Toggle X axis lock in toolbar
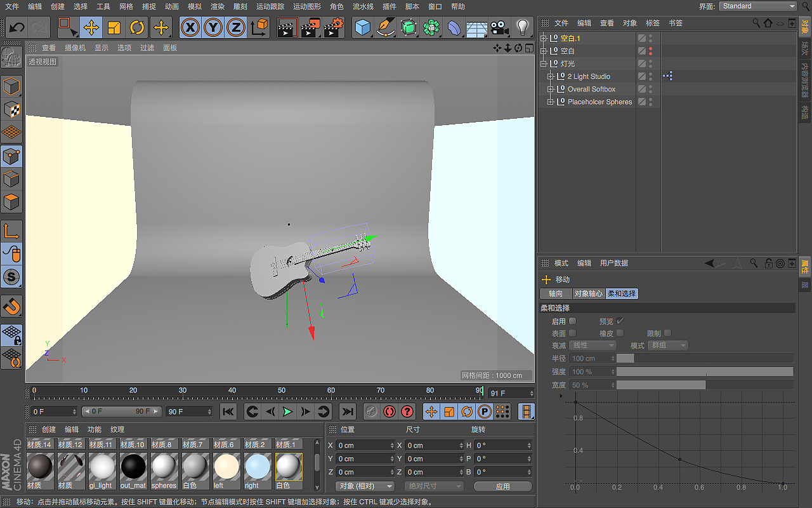 pos(190,27)
